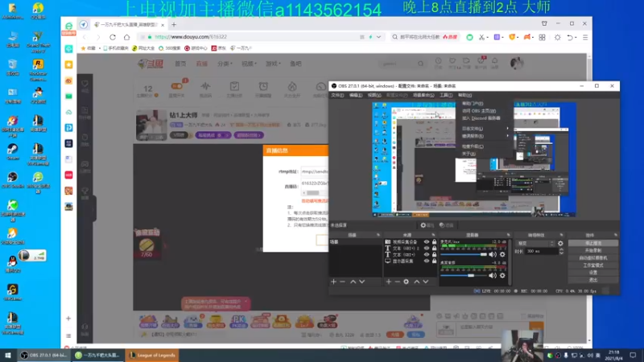
Task: Expand Douyu 分类 navigation dropdown
Action: point(225,64)
